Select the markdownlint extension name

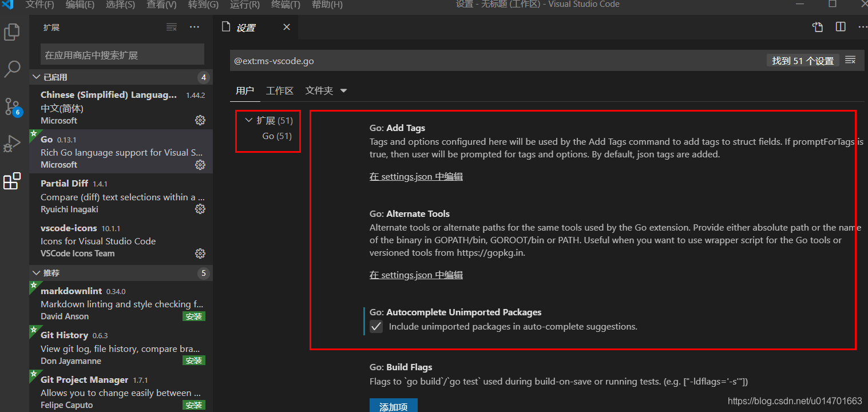[71, 291]
